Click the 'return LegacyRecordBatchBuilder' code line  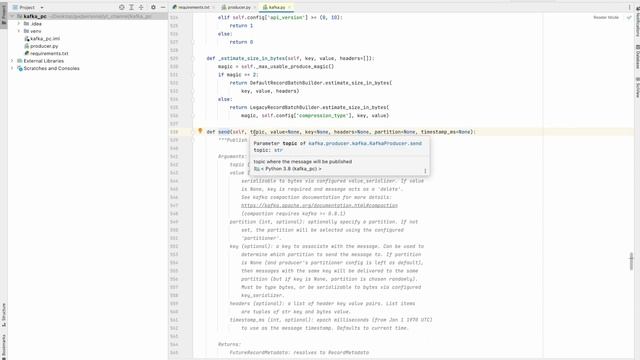coord(309,107)
